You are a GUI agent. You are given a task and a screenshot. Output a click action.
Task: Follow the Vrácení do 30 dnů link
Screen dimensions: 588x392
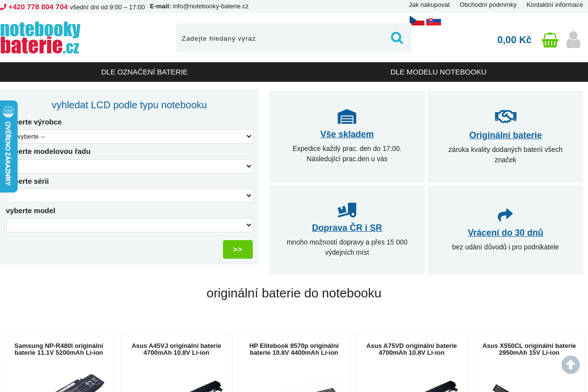click(x=506, y=233)
